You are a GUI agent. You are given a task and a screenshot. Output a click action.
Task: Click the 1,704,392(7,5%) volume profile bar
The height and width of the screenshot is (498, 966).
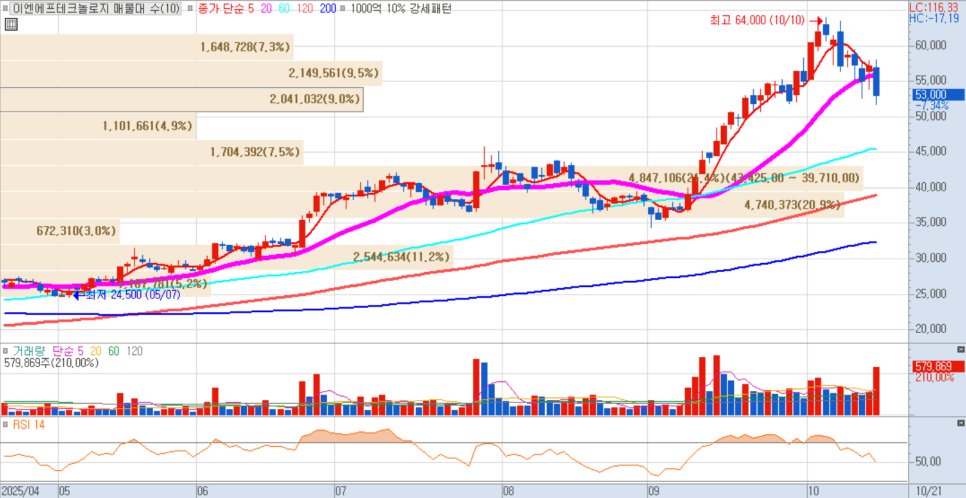pos(152,152)
